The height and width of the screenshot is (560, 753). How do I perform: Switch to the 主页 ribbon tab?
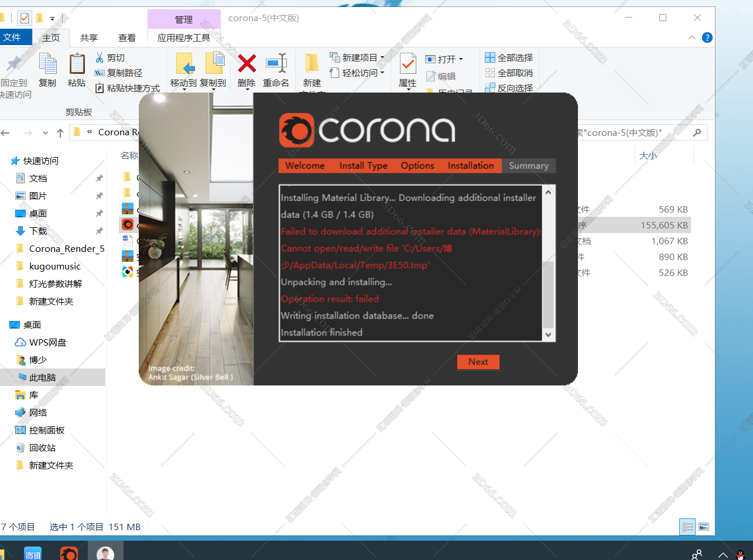[51, 37]
